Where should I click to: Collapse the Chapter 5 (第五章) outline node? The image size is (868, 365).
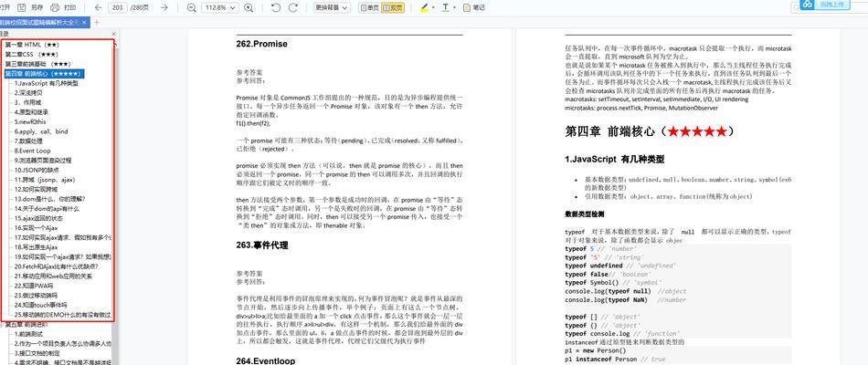point(2,325)
